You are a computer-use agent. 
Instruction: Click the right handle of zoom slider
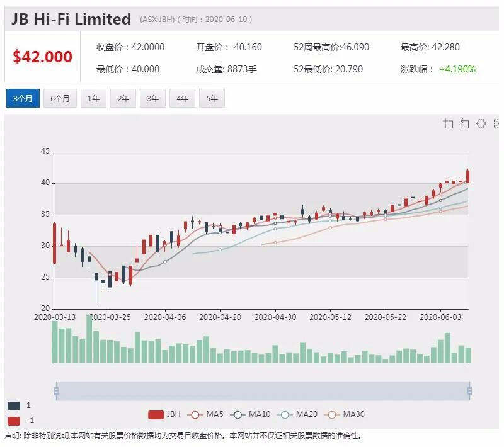(x=469, y=391)
